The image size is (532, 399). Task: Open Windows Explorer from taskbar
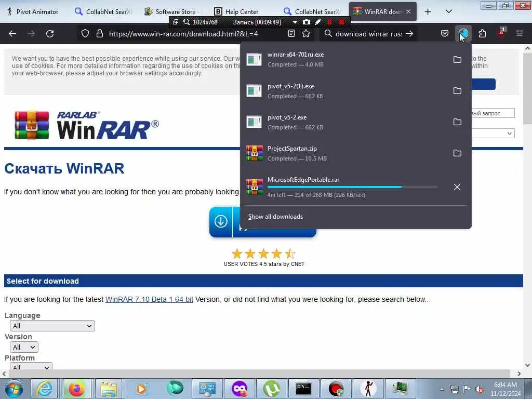coord(109,389)
